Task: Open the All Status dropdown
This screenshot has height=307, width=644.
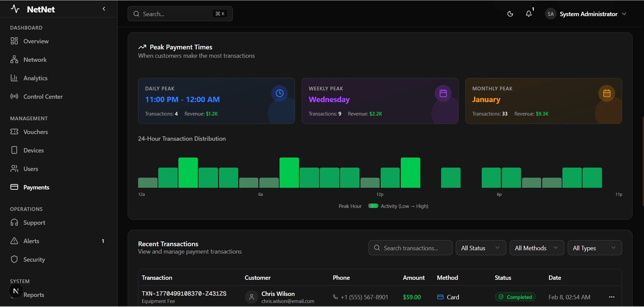Action: click(481, 248)
